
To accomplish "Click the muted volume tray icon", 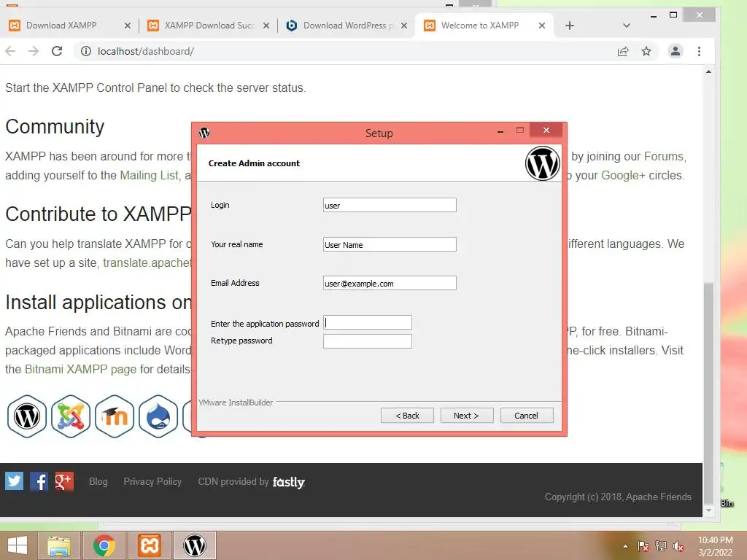I will (678, 546).
